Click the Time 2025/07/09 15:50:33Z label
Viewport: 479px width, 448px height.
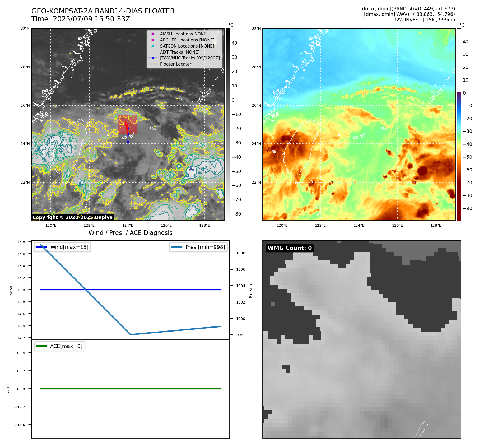81,19
